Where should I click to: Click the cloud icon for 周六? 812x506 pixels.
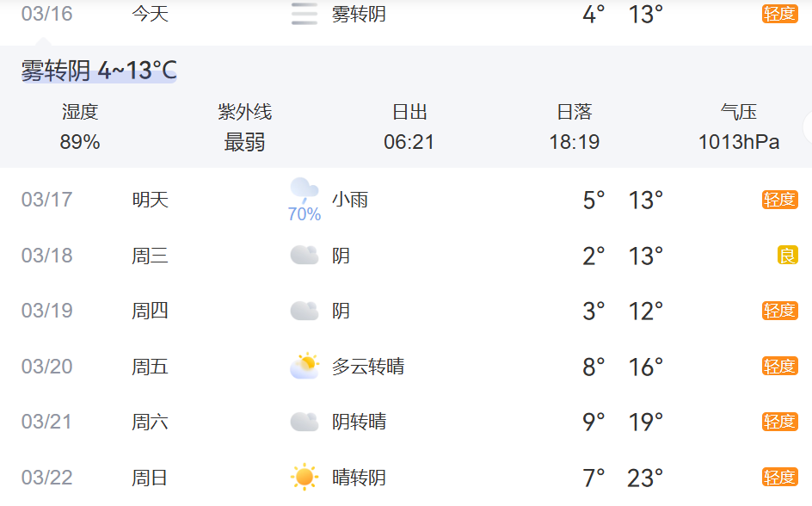304,422
